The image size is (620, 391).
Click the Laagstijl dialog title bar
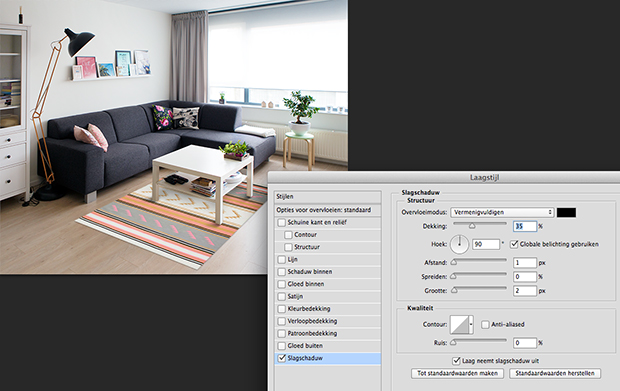444,178
